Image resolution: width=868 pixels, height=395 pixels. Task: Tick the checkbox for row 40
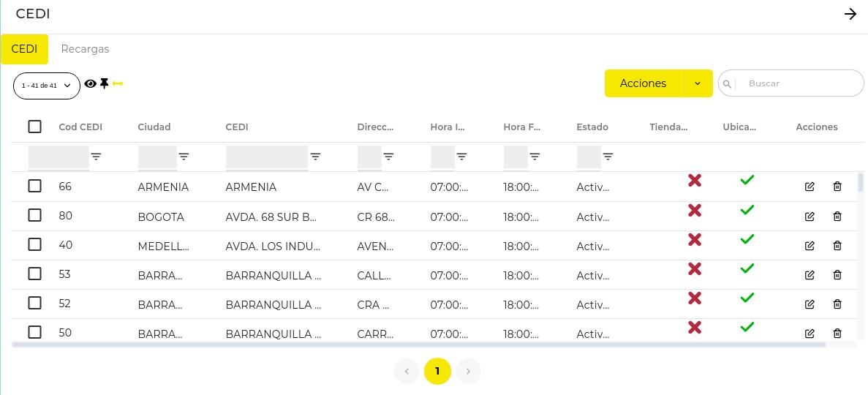(35, 244)
